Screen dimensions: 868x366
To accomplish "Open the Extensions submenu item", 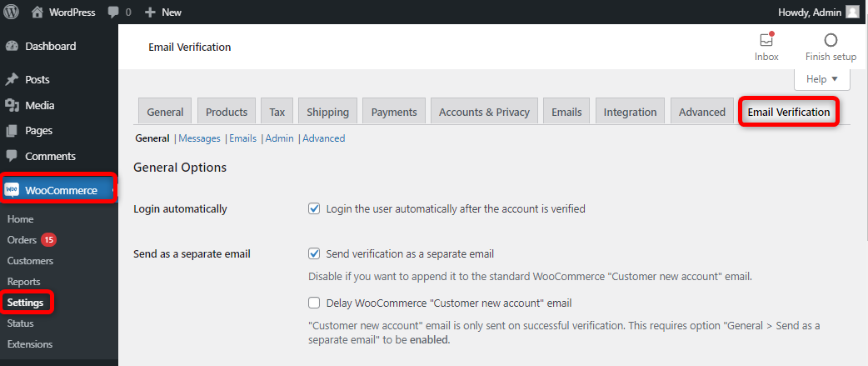I will point(30,343).
